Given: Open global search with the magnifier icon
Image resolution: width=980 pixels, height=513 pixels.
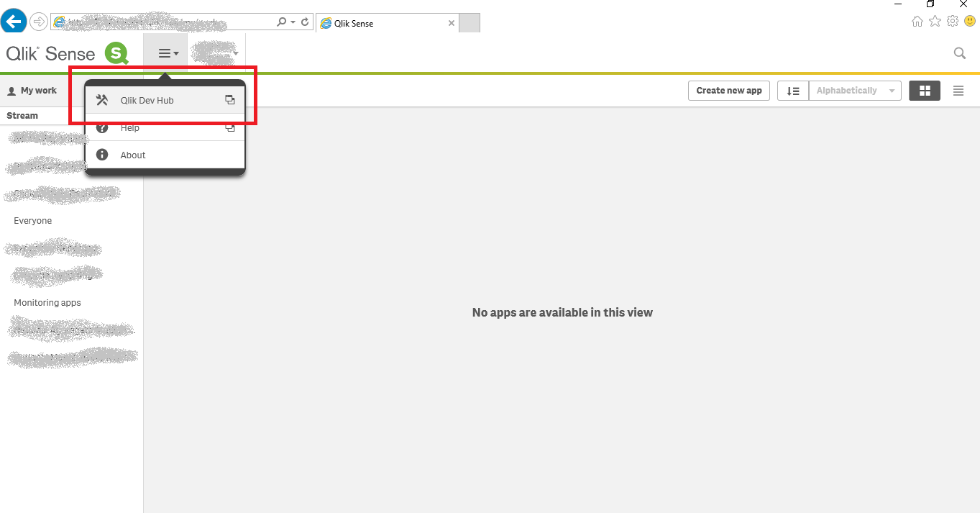Looking at the screenshot, I should click(x=960, y=53).
